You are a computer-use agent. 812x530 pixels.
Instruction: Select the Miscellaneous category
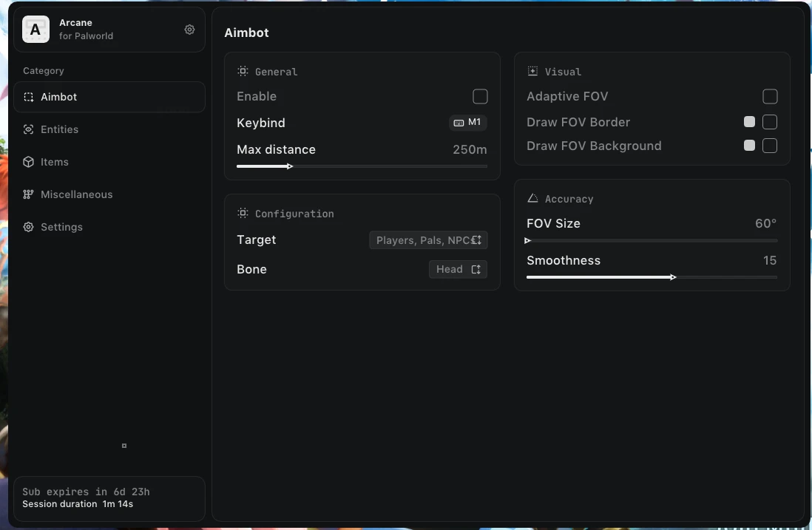109,194
